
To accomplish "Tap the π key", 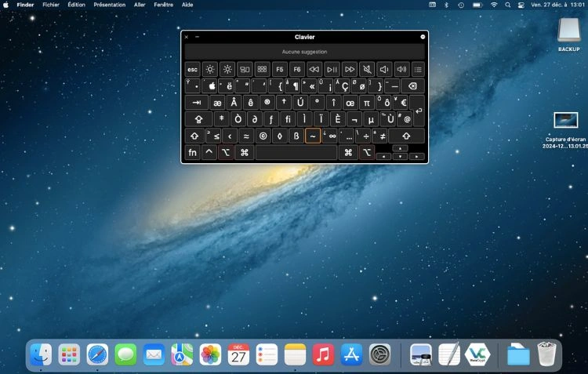I will (x=367, y=103).
